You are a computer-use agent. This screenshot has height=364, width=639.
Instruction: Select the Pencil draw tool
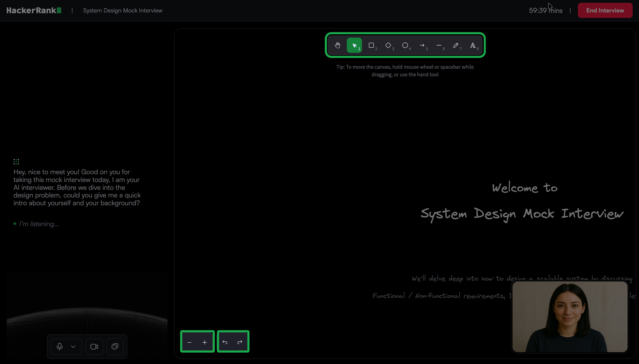click(x=456, y=45)
